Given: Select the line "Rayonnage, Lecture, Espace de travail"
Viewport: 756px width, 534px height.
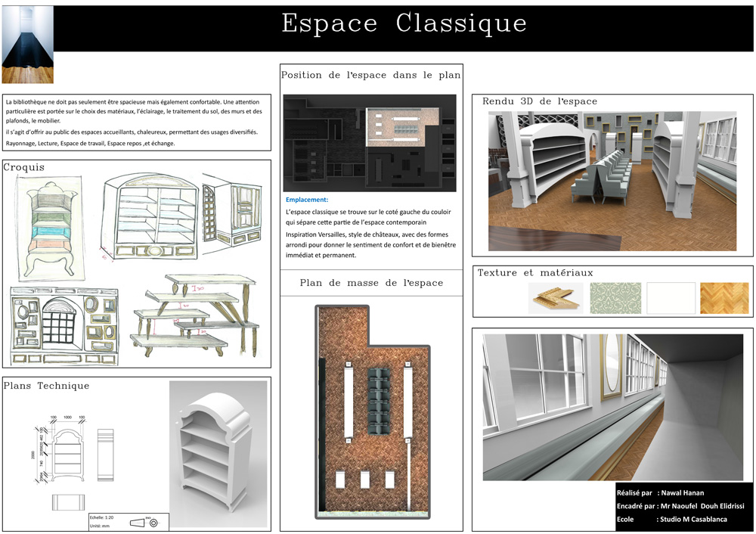Looking at the screenshot, I should [x=90, y=143].
